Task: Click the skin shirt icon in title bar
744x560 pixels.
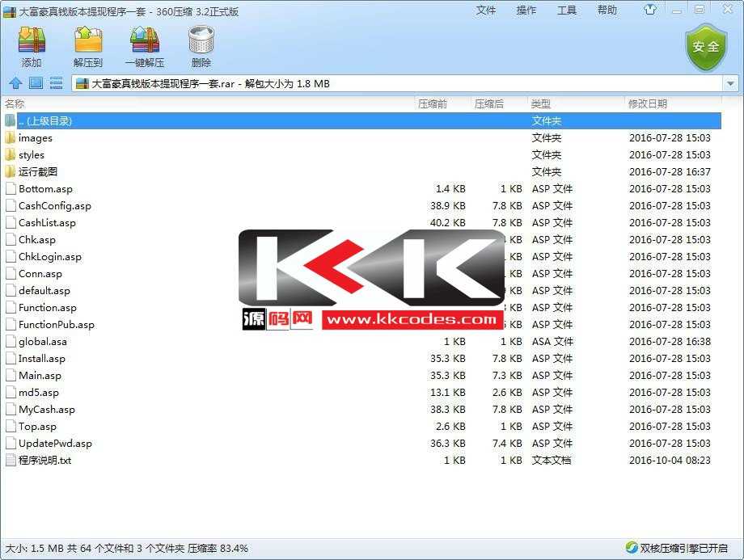Action: (x=650, y=11)
